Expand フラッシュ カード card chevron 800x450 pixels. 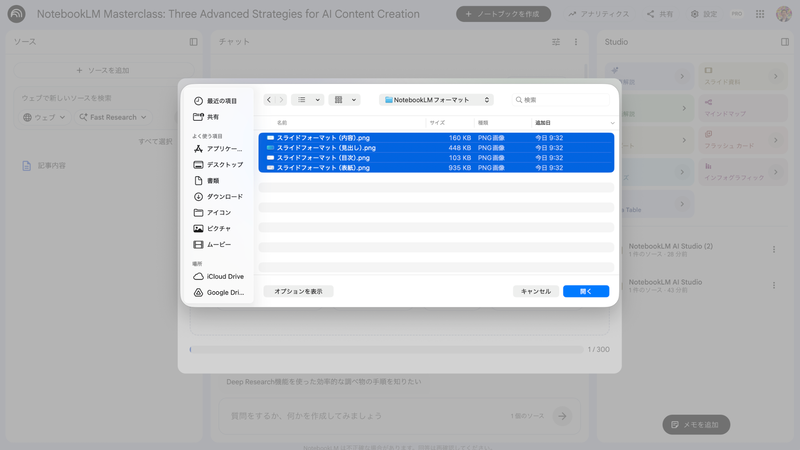click(776, 140)
